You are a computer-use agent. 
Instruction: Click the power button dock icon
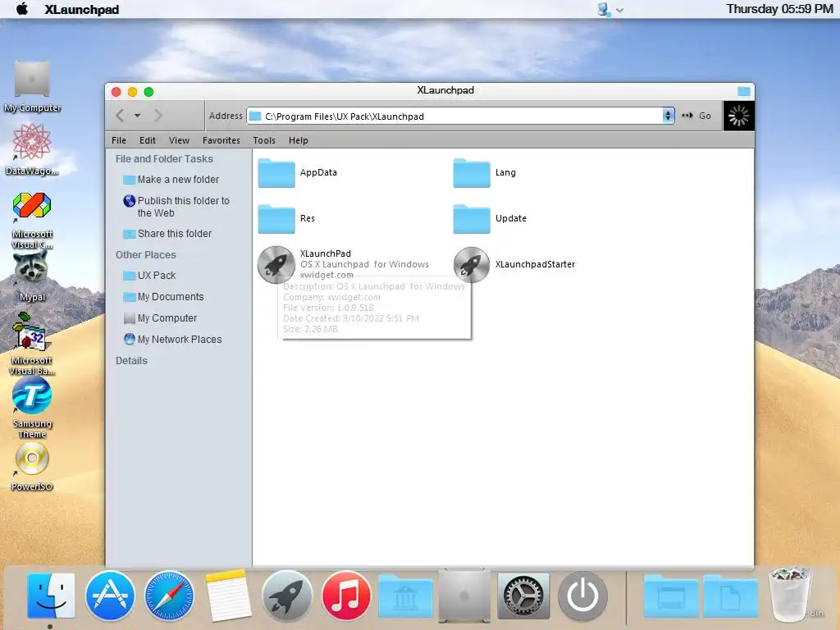(x=582, y=596)
